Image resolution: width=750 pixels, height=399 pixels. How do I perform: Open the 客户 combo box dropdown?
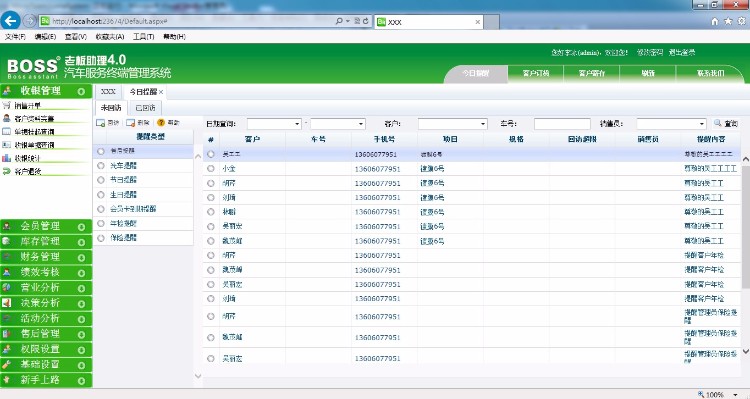(x=483, y=124)
